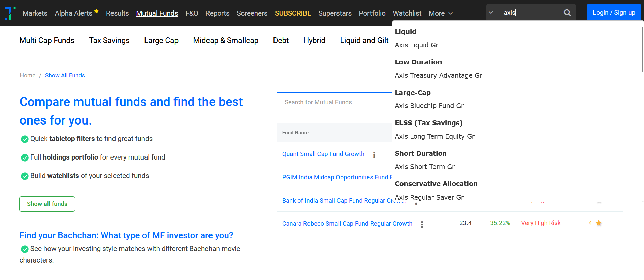Click Very High Risk label for Canara Robeco

point(541,223)
